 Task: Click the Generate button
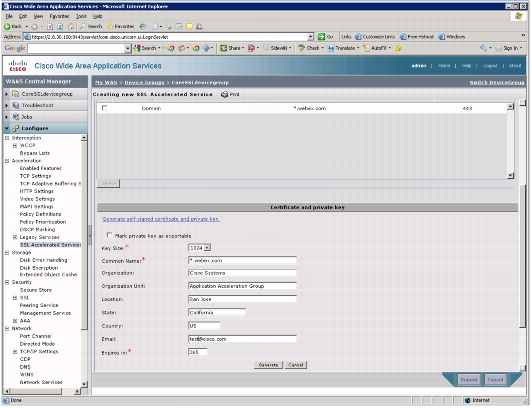pyautogui.click(x=269, y=366)
